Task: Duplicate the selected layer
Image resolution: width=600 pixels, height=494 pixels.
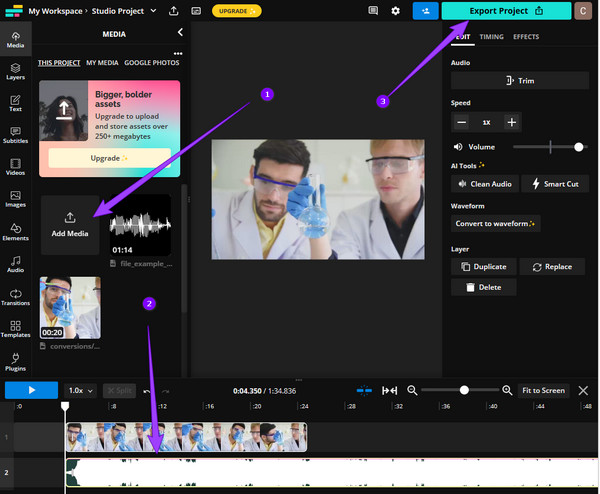Action: 483,267
